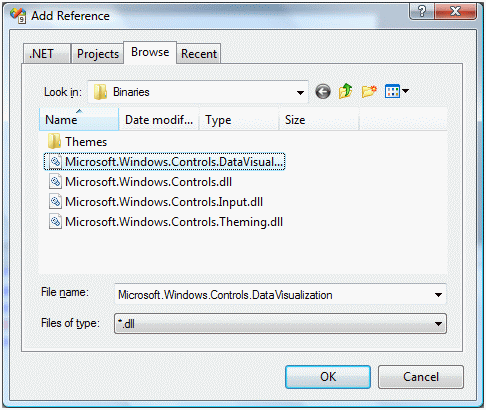Close the Add Reference dialog

(455, 12)
